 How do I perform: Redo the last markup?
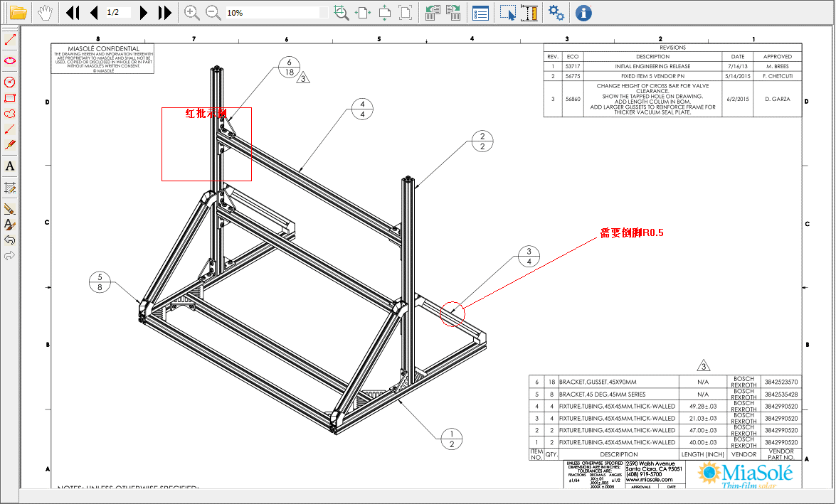pos(9,256)
